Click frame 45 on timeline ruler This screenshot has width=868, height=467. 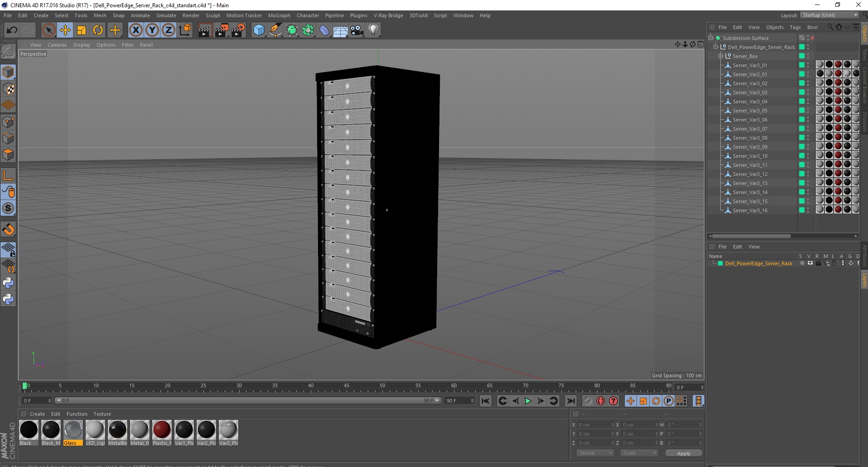347,386
